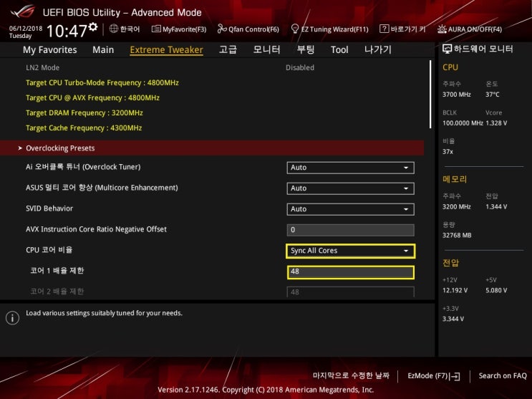Open the 부팅 tab

pyautogui.click(x=305, y=49)
